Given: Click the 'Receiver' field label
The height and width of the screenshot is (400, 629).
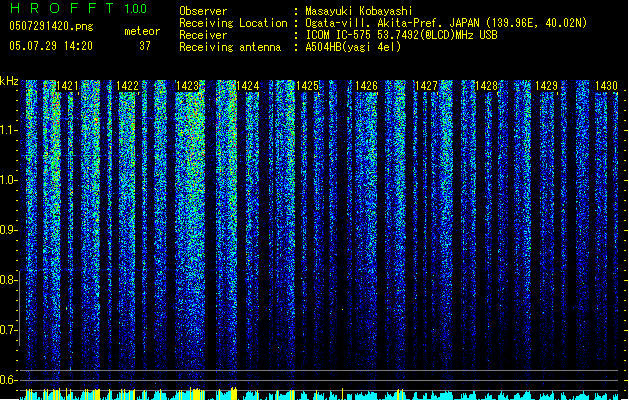Looking at the screenshot, I should [x=203, y=35].
